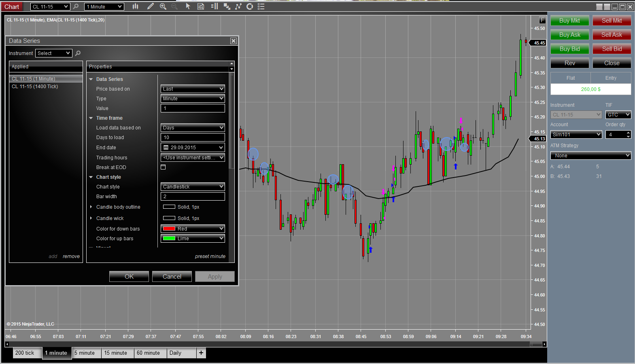Viewport: 635px width, 364px height.
Task: Collapse the Chart style section
Action: pyautogui.click(x=91, y=177)
